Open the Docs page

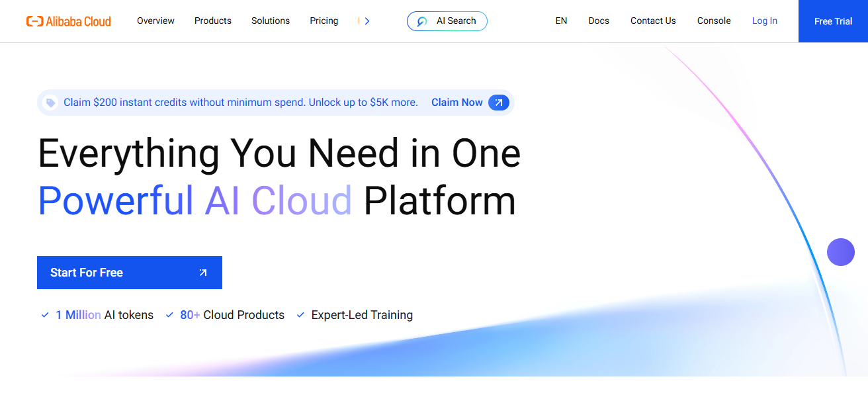[598, 21]
